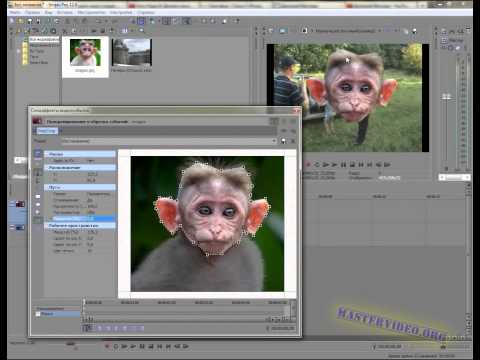Open the Preset dropdown arrow in Pan/Crop dialog
480x360 pixels.
point(274,141)
